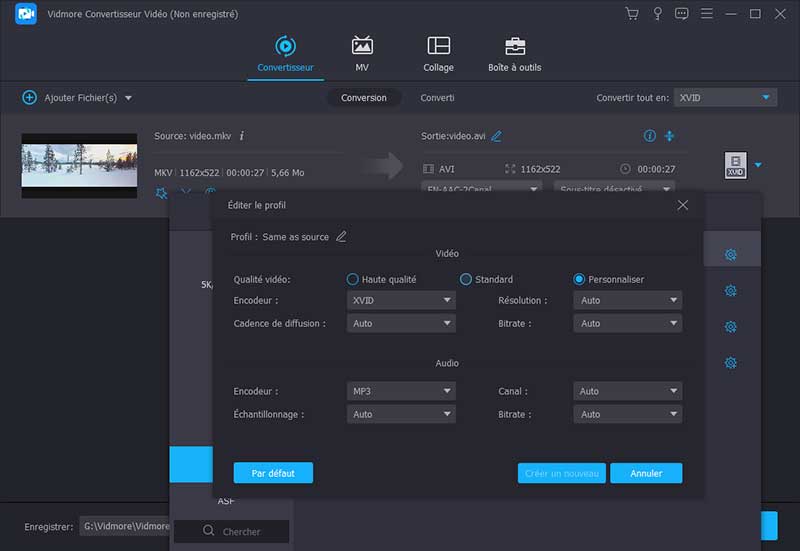800x551 pixels.
Task: Select Haute qualité video quality
Action: 352,280
